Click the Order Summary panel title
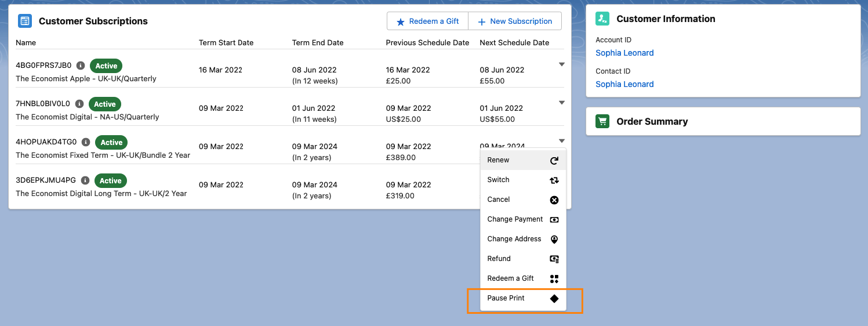This screenshot has height=326, width=868. 652,121
